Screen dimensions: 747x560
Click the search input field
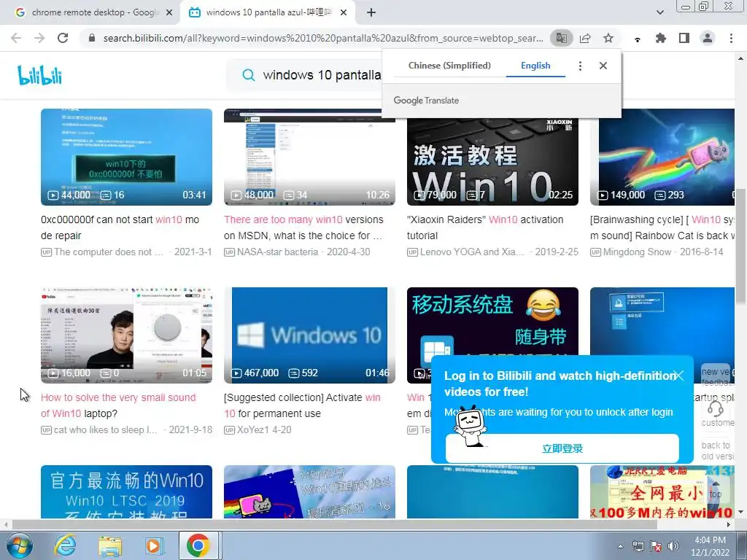click(x=322, y=75)
